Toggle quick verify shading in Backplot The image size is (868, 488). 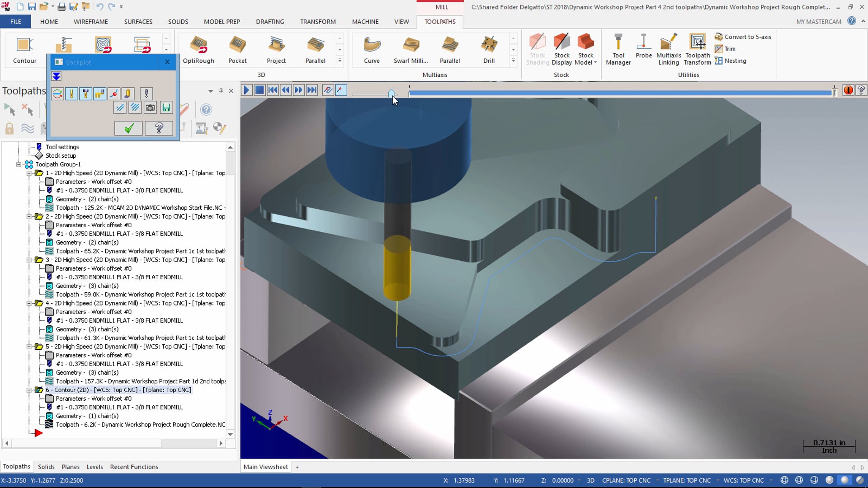point(127,94)
